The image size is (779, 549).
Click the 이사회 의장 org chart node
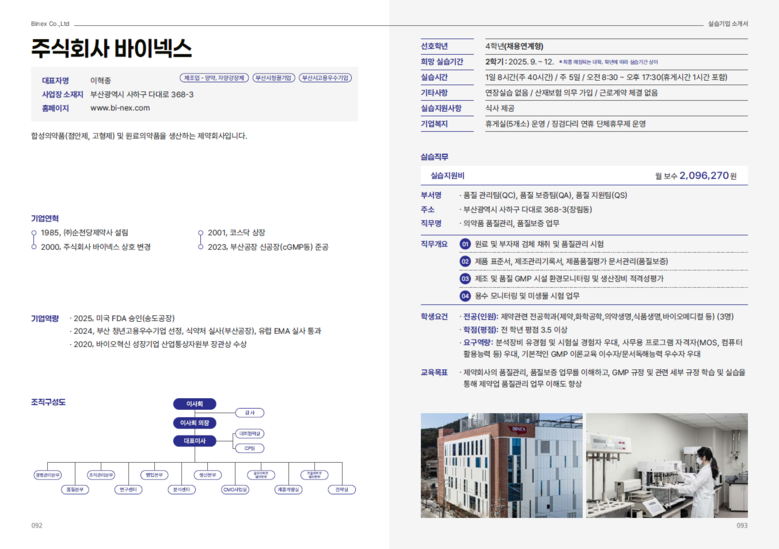(x=194, y=423)
